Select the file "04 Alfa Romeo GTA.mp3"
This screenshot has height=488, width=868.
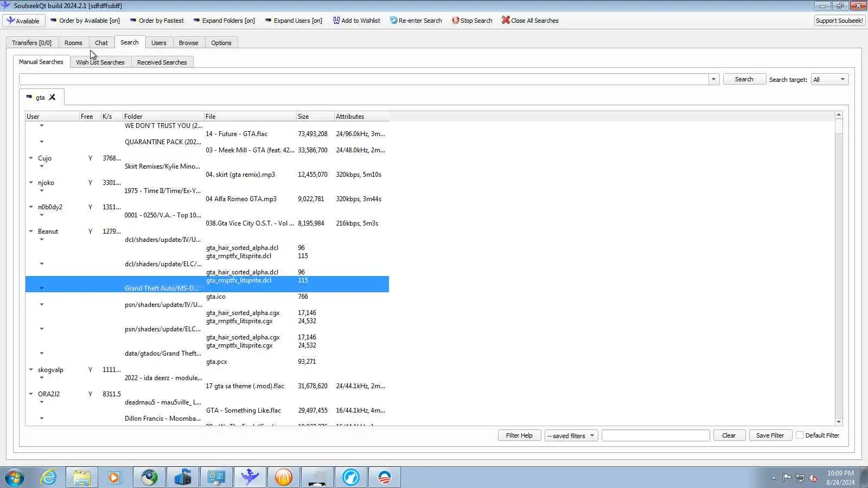pos(241,199)
